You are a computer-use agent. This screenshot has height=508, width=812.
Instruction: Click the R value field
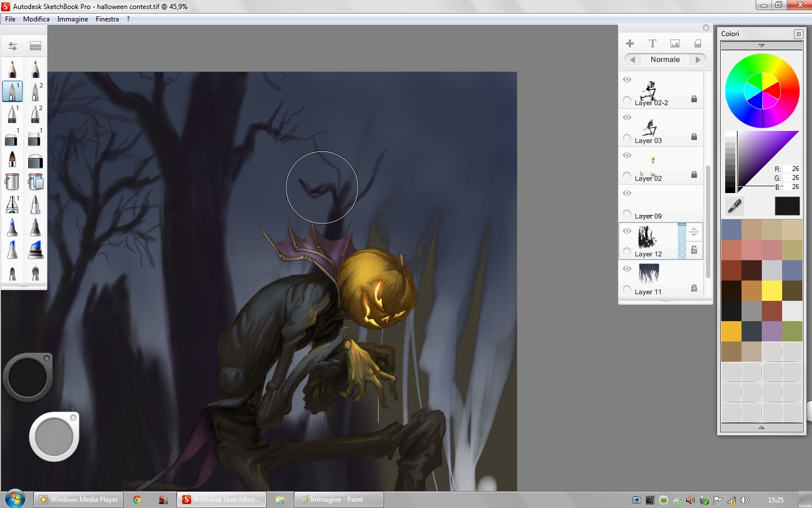pyautogui.click(x=792, y=169)
